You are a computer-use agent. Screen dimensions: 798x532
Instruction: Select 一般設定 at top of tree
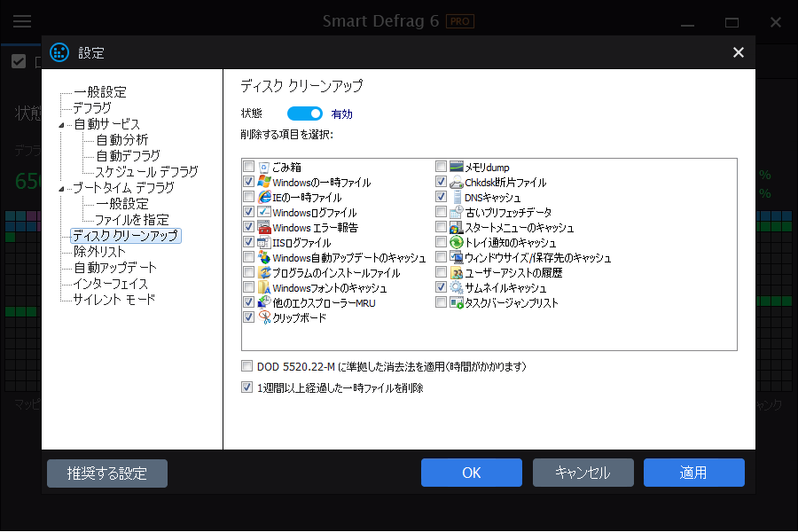(x=99, y=92)
